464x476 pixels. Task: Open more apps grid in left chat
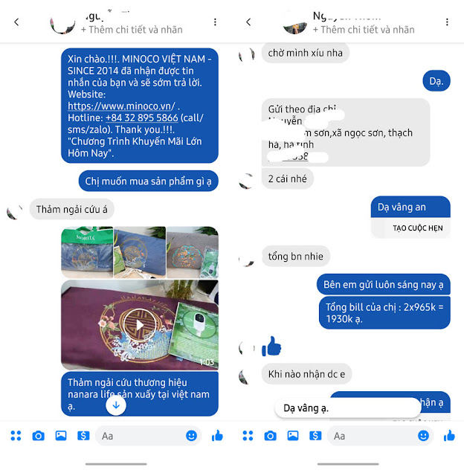click(x=16, y=436)
